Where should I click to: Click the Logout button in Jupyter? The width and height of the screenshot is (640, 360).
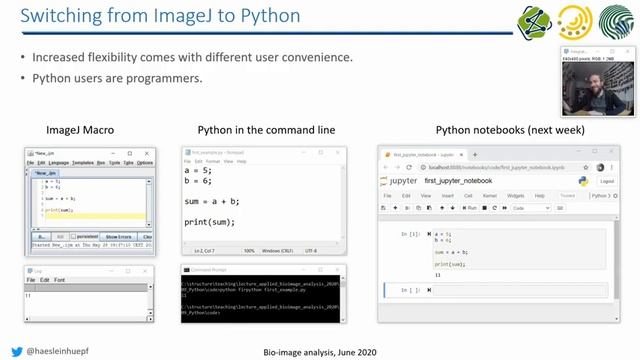[607, 181]
